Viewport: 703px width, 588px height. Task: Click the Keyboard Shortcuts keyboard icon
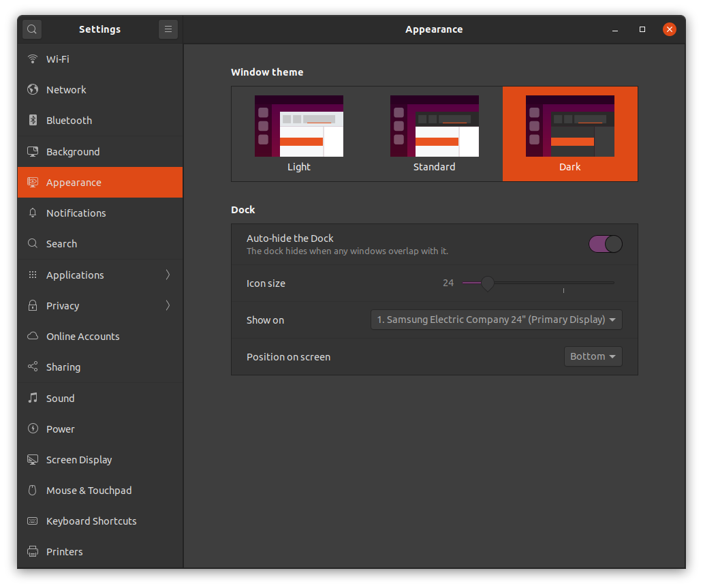click(33, 521)
